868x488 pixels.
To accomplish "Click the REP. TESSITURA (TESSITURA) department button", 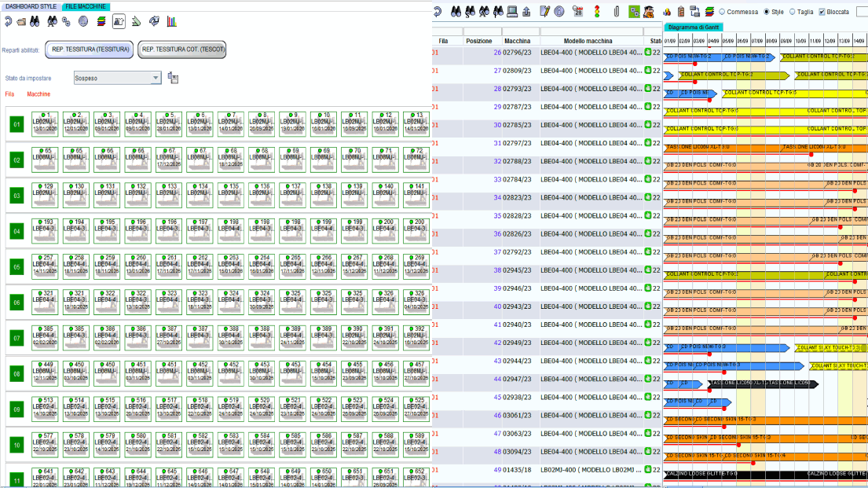I will [x=90, y=50].
